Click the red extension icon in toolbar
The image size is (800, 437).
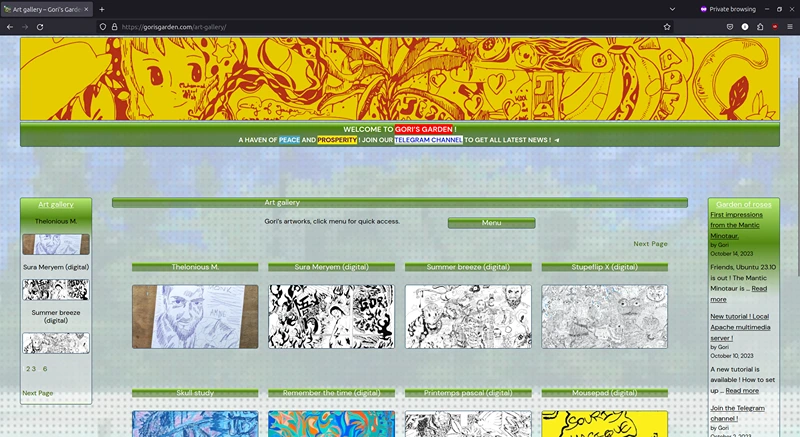pyautogui.click(x=775, y=27)
